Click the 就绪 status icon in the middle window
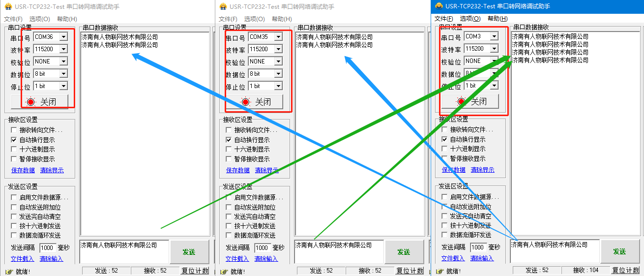The width and height of the screenshot is (644, 276). pos(224,272)
